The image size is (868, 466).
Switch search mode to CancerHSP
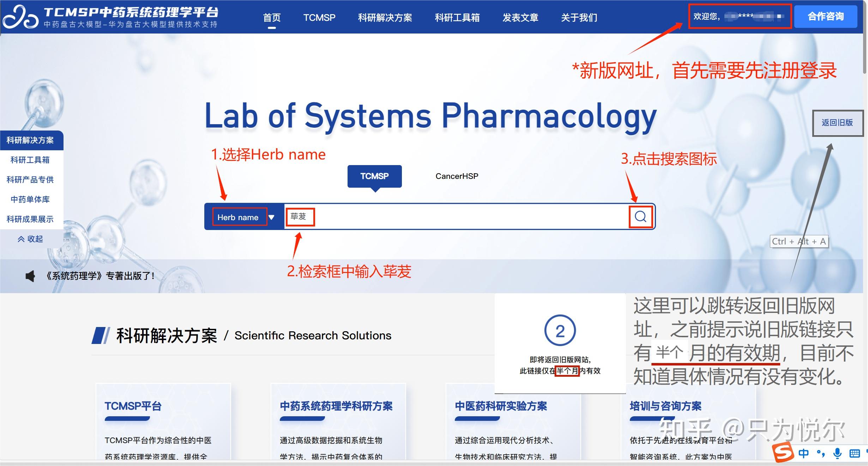tap(457, 176)
